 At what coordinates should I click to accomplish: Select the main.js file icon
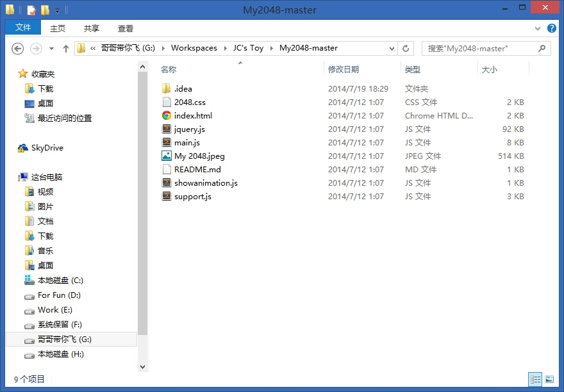[x=166, y=142]
